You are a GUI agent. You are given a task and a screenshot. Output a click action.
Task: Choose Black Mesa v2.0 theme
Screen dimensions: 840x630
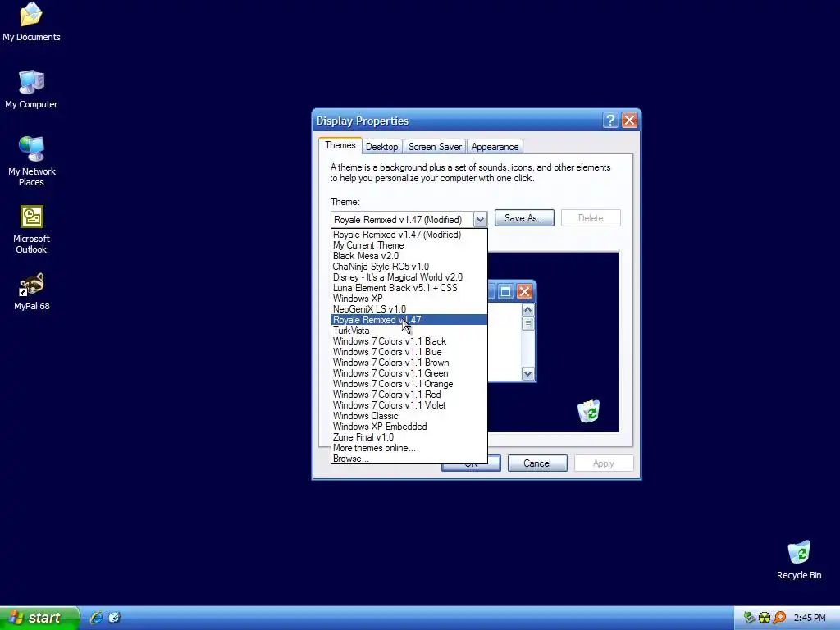click(409, 256)
